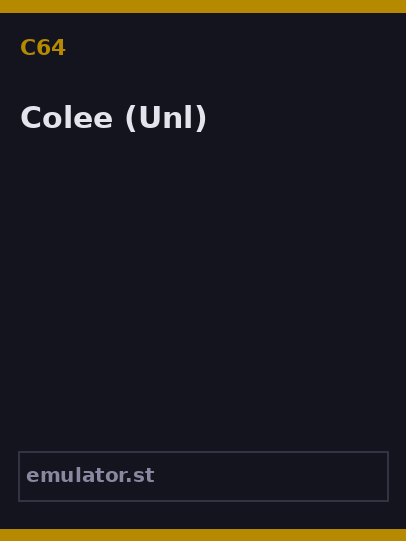Image resolution: width=406 pixels, height=541 pixels.
Task: Select the emulator.st source box
Action: tap(204, 476)
